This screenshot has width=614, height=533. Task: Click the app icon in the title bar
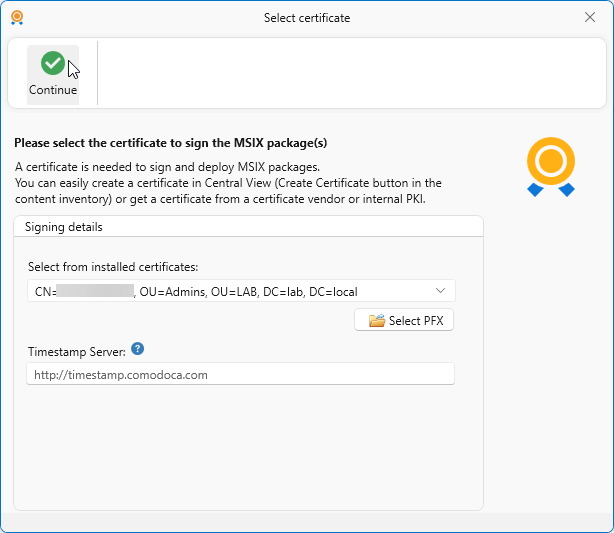tap(17, 17)
